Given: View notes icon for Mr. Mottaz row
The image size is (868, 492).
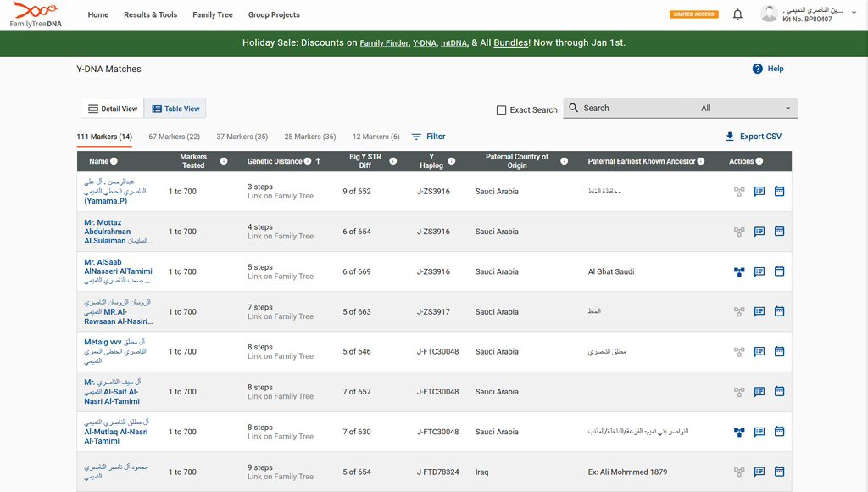Looking at the screenshot, I should (x=759, y=232).
